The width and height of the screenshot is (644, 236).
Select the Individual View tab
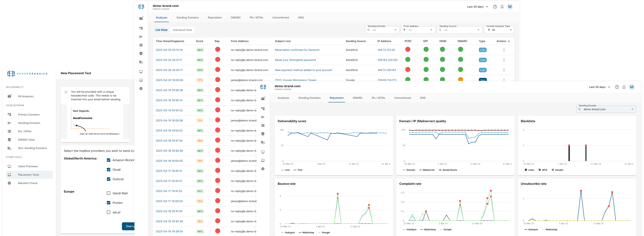click(182, 30)
